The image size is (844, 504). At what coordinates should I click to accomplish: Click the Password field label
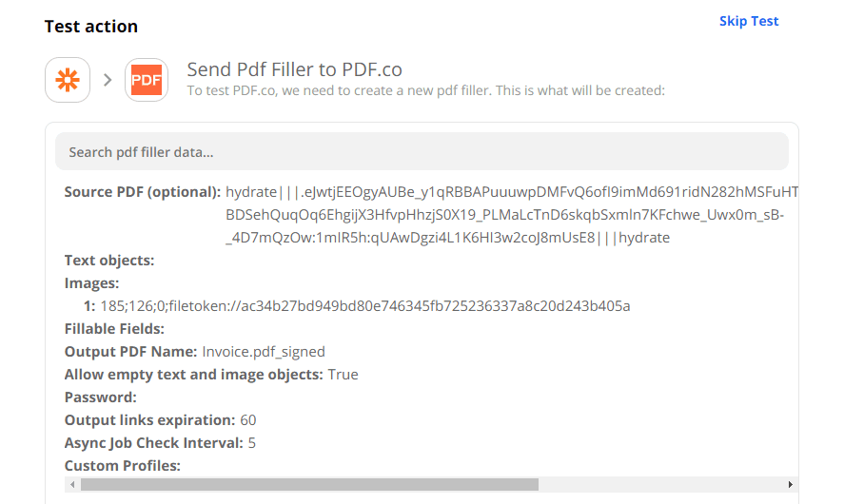point(101,397)
